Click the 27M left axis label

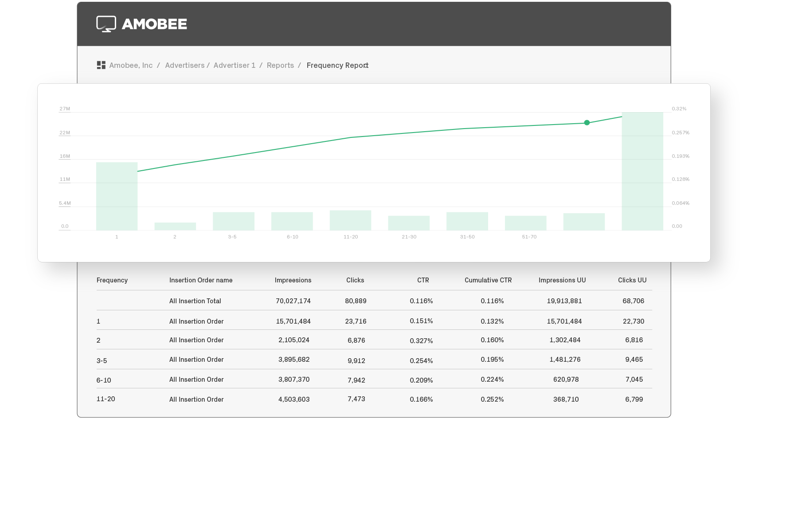65,109
